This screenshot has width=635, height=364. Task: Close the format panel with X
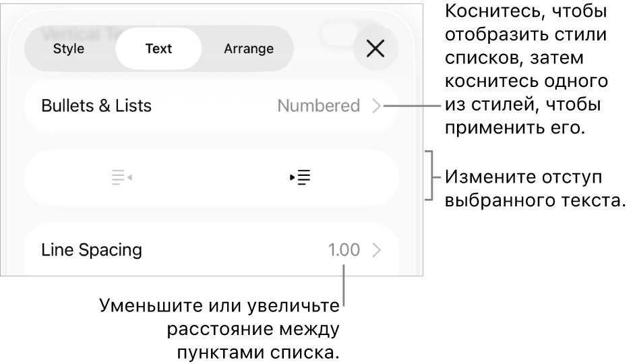(x=375, y=49)
